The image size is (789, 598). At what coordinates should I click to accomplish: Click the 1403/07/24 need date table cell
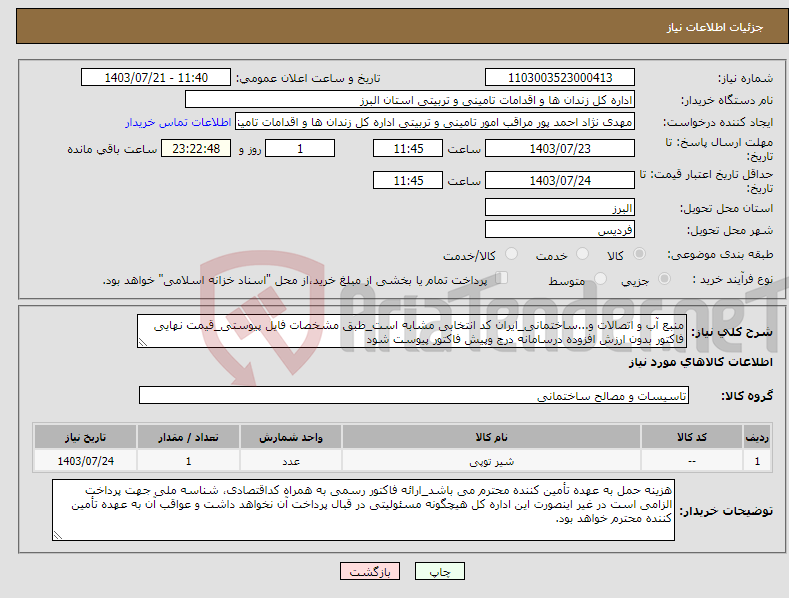click(x=86, y=461)
